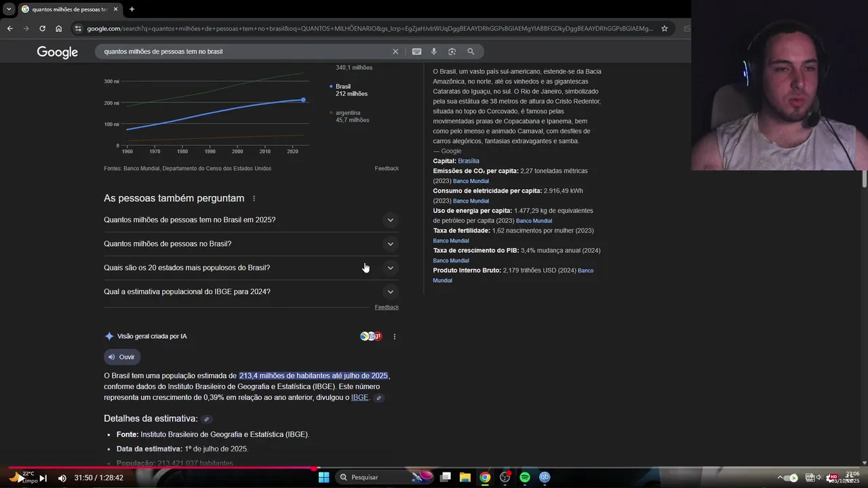Expand 'Quantos milhões de pessoas tem no Brasil em 2025?'
This screenshot has width=868, height=488.
click(x=251, y=220)
